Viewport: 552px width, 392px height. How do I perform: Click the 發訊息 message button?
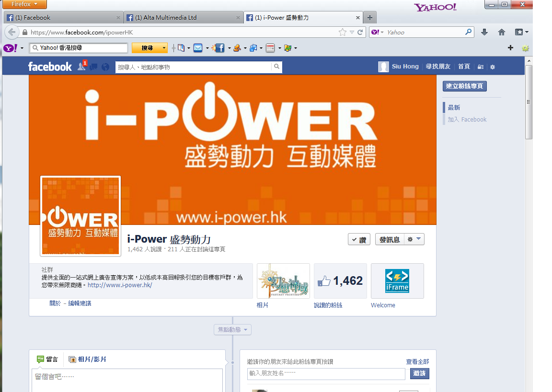(390, 240)
